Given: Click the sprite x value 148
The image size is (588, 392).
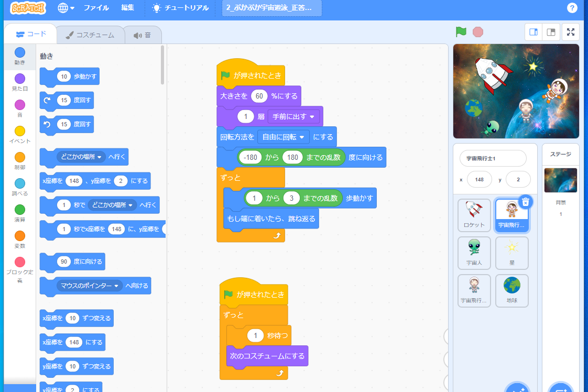Looking at the screenshot, I should 479,180.
